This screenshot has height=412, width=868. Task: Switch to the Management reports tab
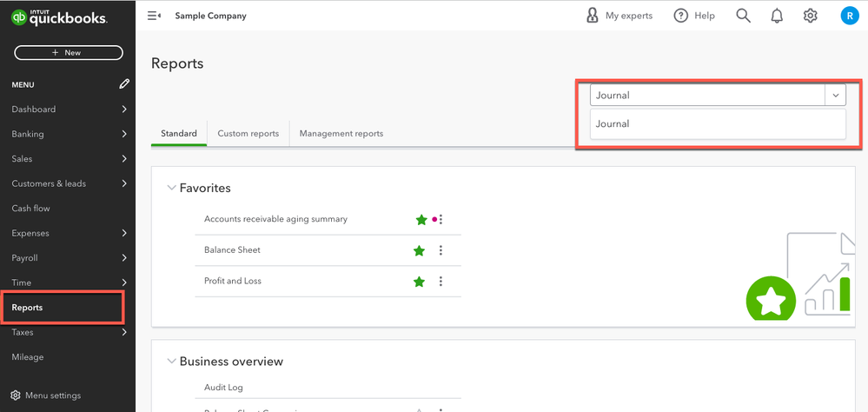point(341,134)
